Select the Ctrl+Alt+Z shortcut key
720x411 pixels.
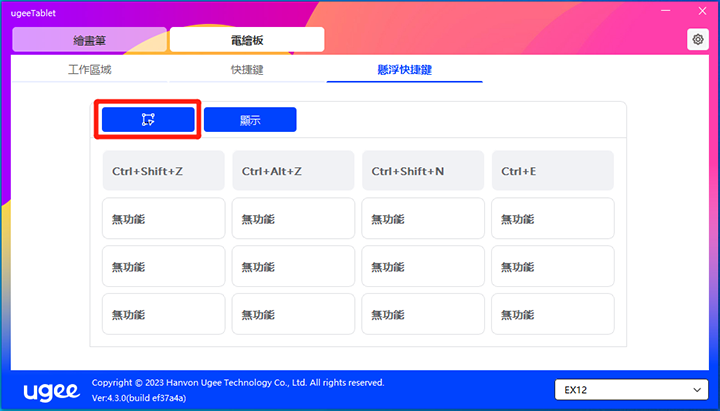click(x=293, y=171)
